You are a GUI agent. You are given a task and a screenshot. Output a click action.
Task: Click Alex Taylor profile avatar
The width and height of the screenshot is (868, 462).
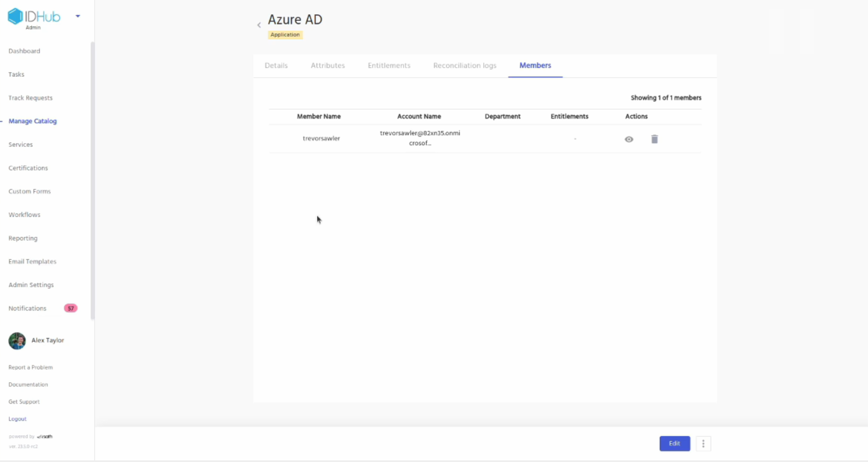pyautogui.click(x=17, y=341)
